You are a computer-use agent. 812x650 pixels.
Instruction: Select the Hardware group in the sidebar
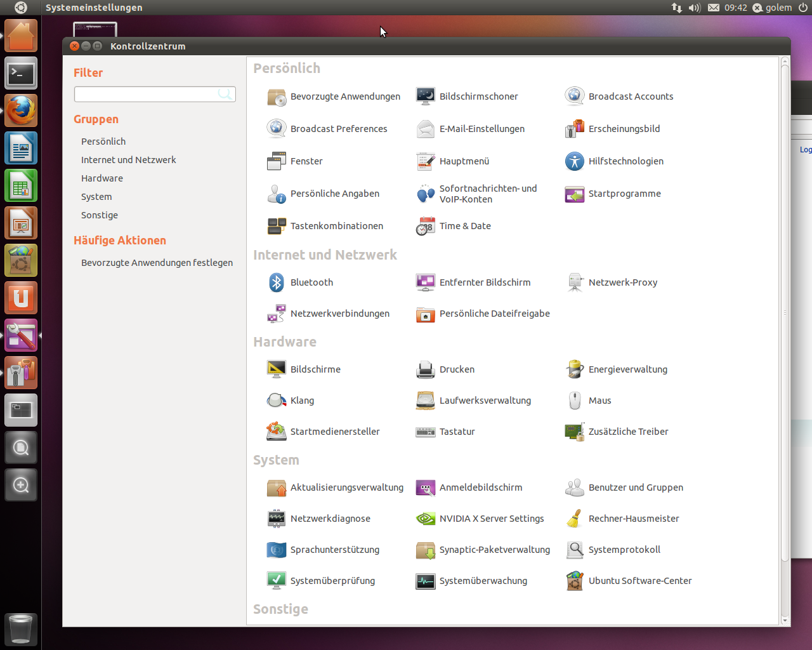[101, 178]
